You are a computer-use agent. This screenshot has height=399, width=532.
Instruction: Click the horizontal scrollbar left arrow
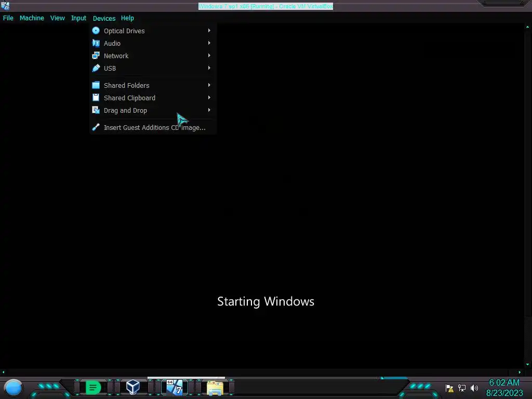pyautogui.click(x=4, y=372)
